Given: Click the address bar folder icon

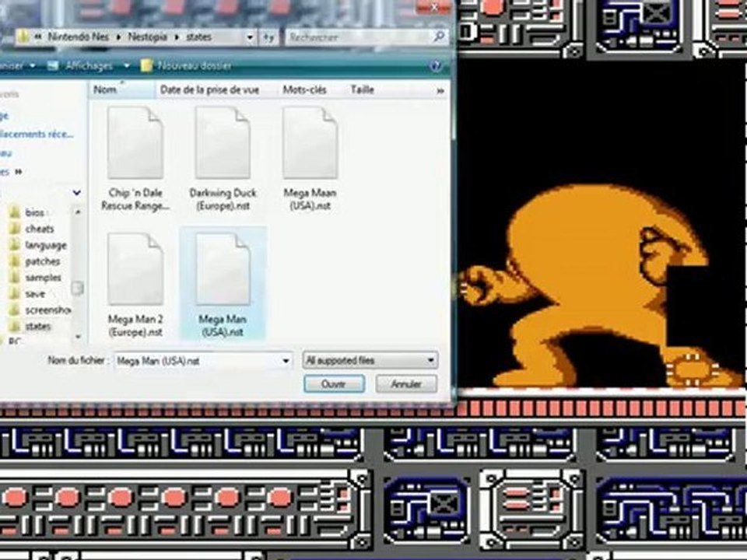Looking at the screenshot, I should click(23, 37).
